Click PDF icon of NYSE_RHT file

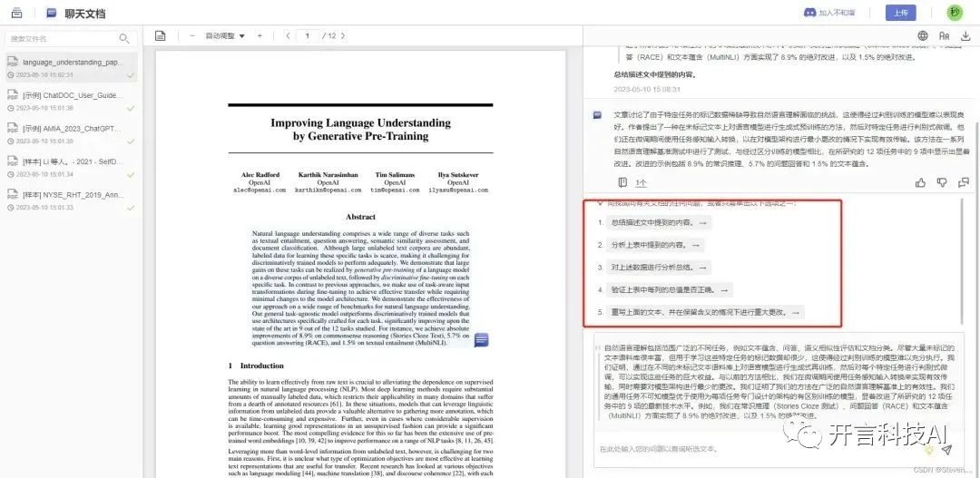point(12,194)
